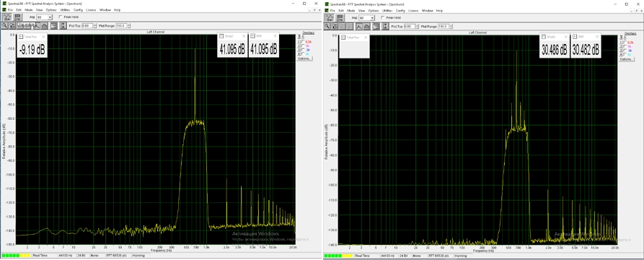Click overlay Options button in right window
644x260 pixels.
(627, 59)
